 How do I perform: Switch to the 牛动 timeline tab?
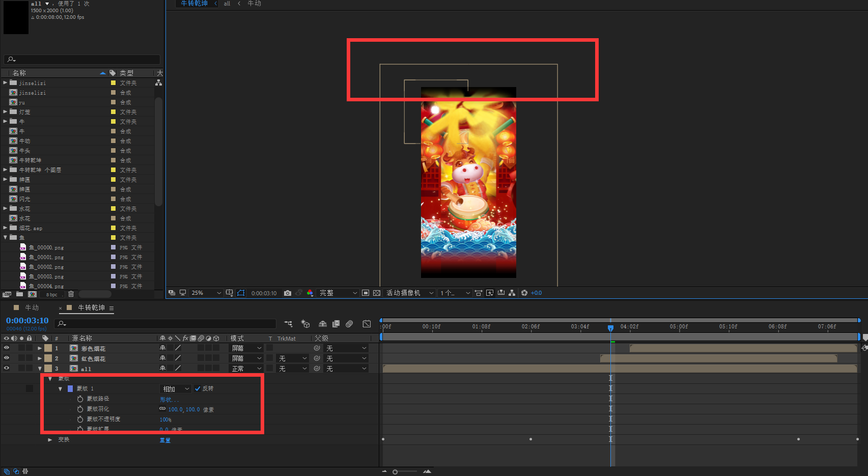pos(32,308)
